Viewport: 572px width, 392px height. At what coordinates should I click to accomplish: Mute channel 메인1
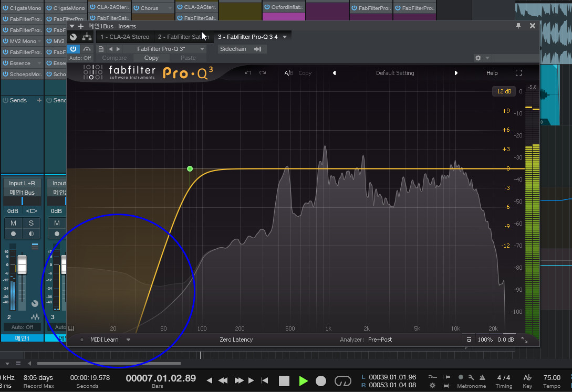[x=14, y=223]
